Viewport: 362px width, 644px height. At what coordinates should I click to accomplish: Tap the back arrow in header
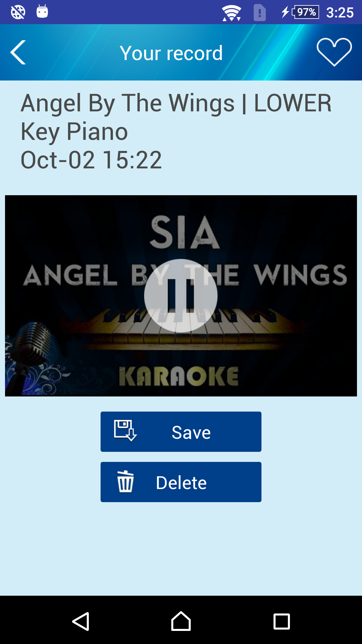point(18,52)
